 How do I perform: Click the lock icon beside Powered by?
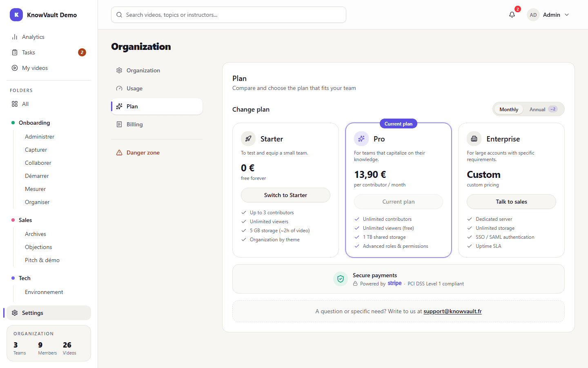(x=355, y=283)
